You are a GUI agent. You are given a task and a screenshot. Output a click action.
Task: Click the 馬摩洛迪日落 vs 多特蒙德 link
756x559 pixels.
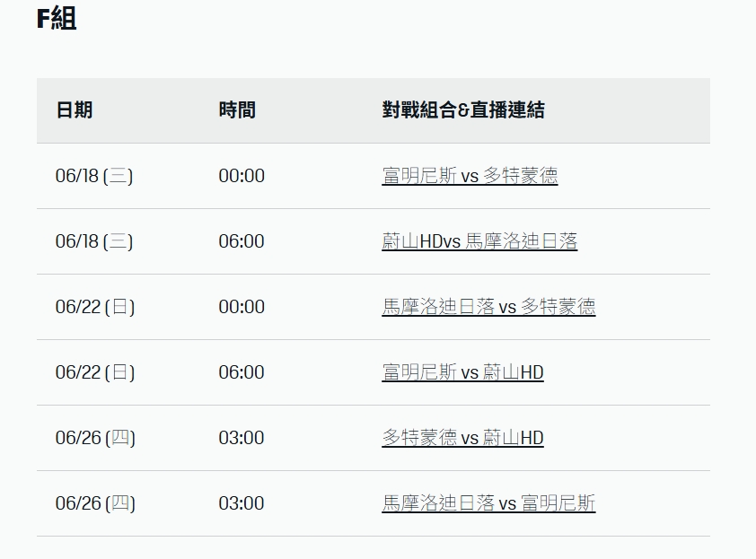coord(488,307)
